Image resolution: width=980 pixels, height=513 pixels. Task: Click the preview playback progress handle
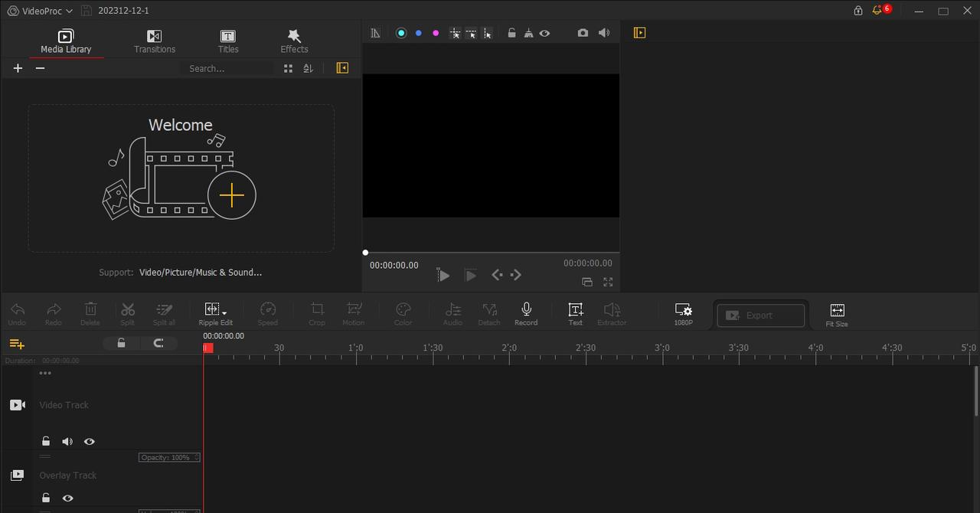[365, 253]
